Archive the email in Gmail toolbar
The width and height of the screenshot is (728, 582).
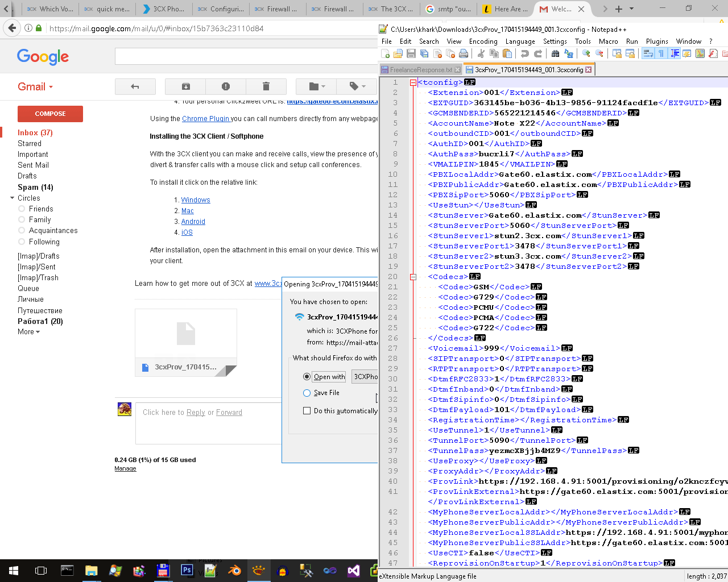pyautogui.click(x=185, y=86)
